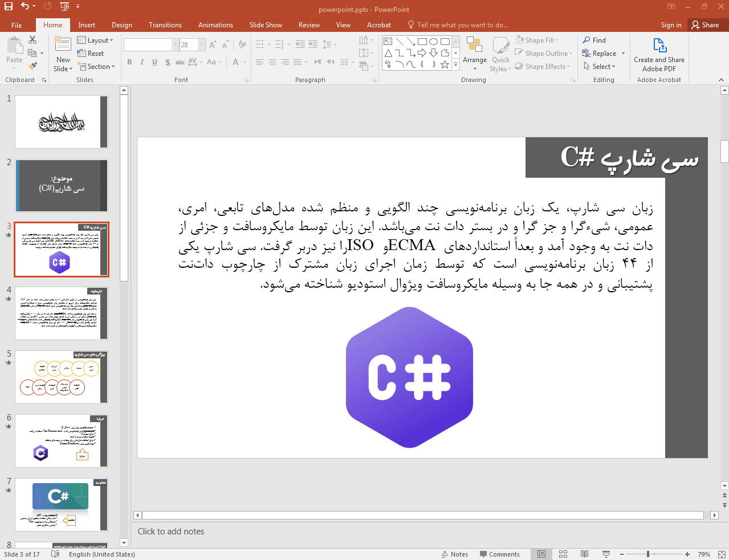Open Reading View from status bar
729x560 pixels.
pyautogui.click(x=584, y=554)
